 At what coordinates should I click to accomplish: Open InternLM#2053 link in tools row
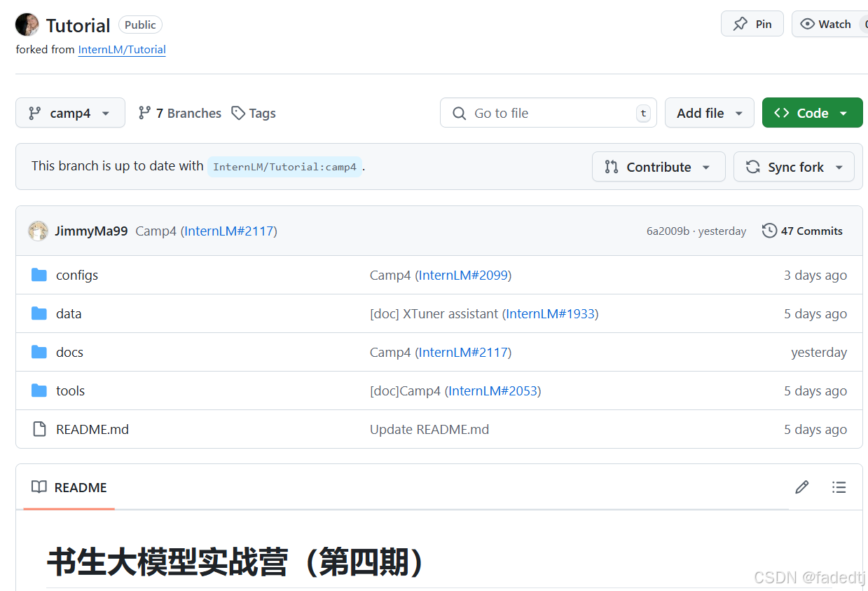click(x=492, y=390)
